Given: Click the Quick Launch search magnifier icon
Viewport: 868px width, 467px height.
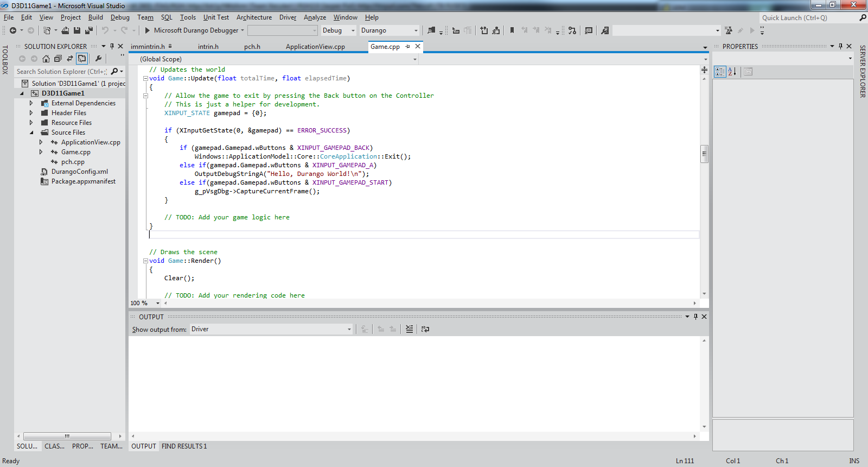Looking at the screenshot, I should (863, 18).
